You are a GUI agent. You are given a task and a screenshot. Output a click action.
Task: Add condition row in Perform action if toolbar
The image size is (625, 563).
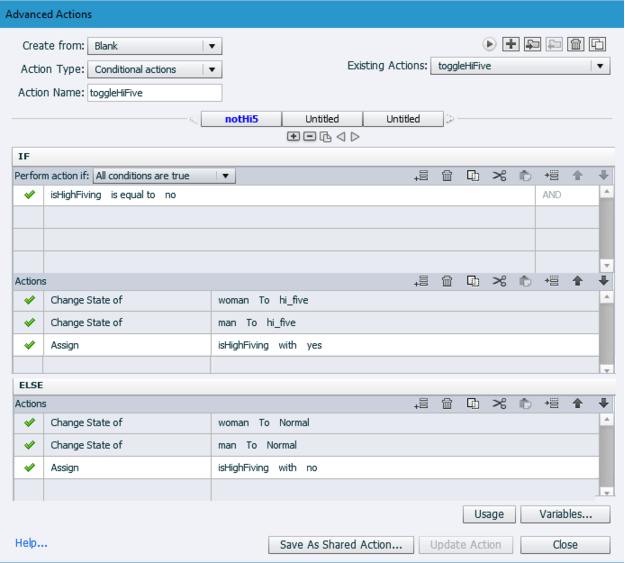click(421, 175)
